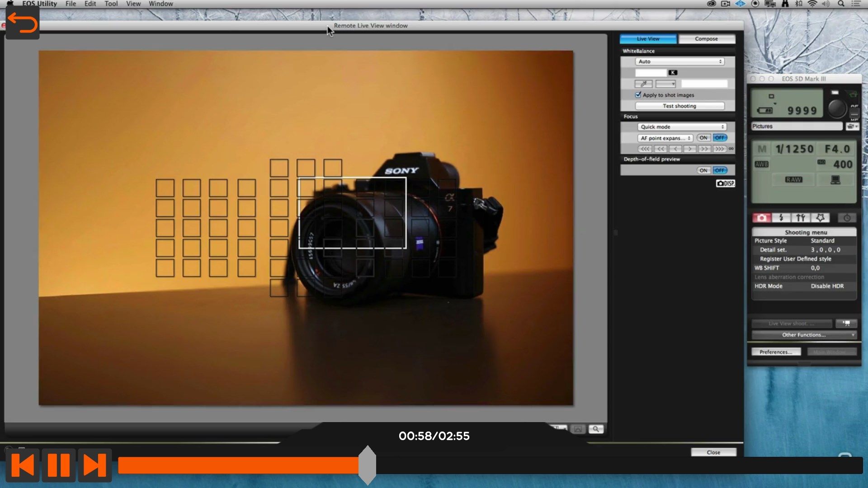Close the Remote Live View window
This screenshot has width=868, height=488.
tap(713, 452)
